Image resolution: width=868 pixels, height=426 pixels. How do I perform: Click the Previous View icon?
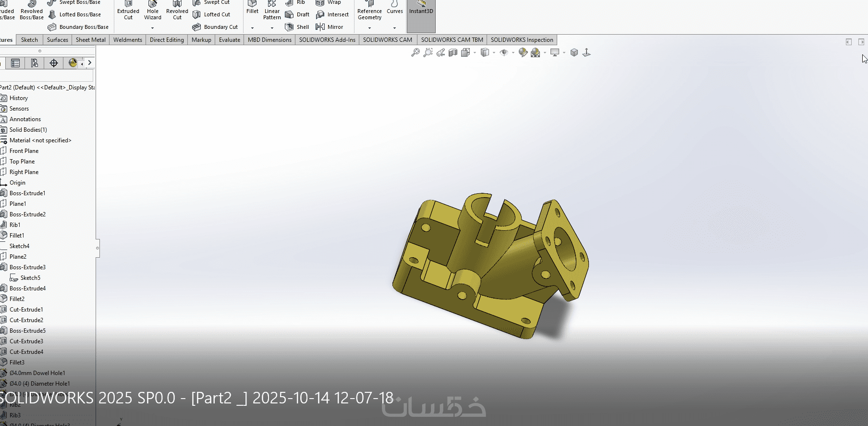coord(440,52)
